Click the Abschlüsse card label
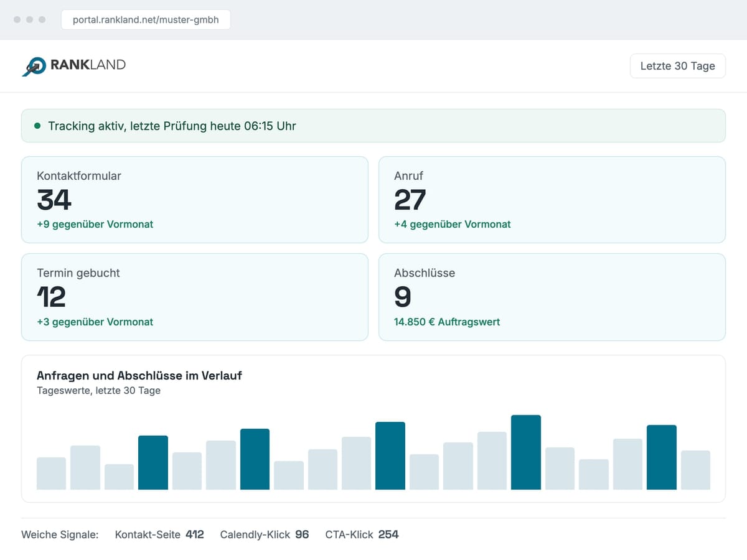The image size is (747, 560). (425, 273)
